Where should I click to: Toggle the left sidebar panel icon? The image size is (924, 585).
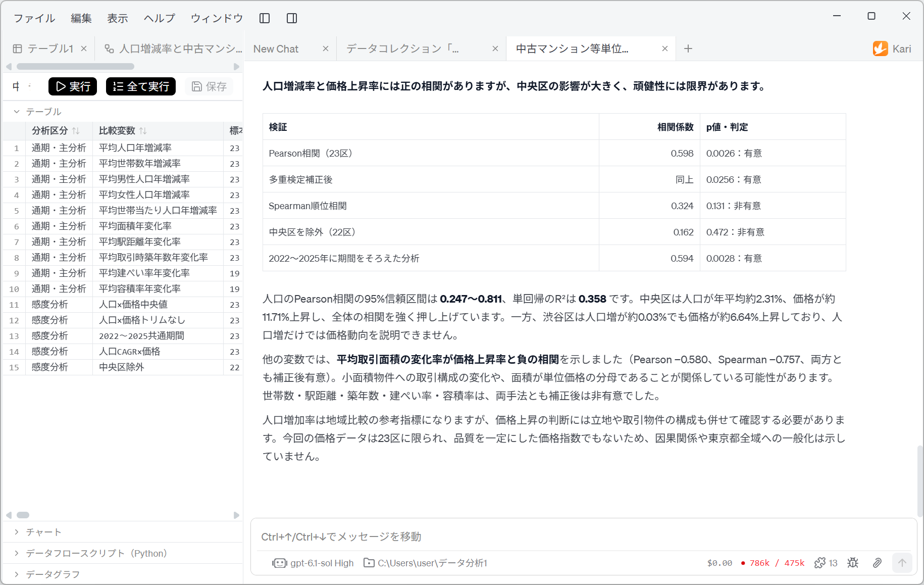click(x=265, y=18)
